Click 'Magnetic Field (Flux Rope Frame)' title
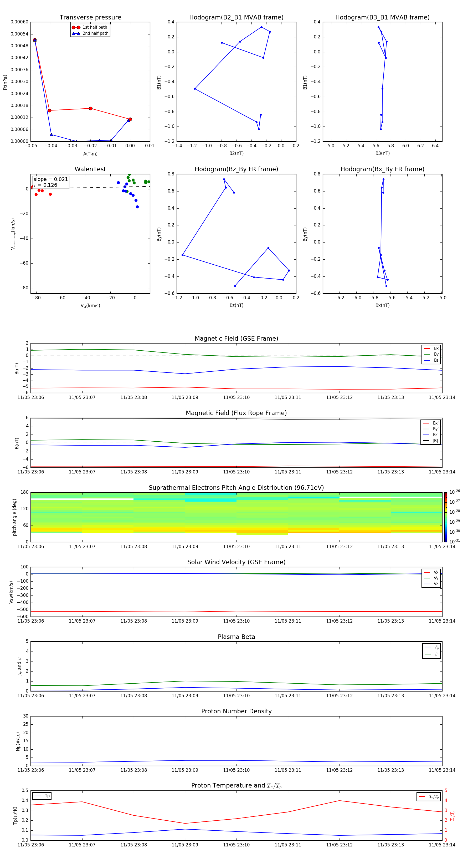 236,413
